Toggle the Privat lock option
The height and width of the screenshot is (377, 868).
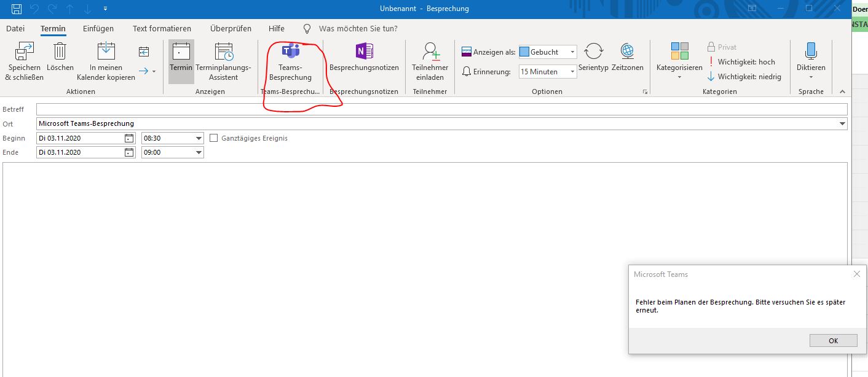(722, 47)
